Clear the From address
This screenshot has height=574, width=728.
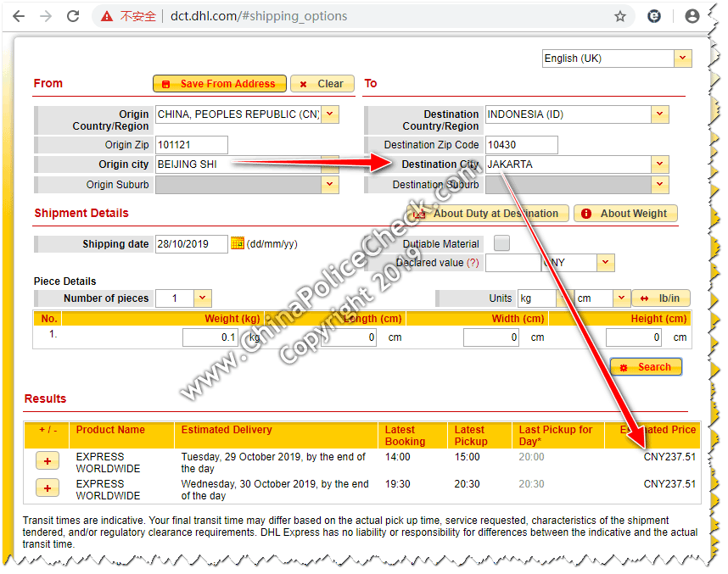pyautogui.click(x=322, y=84)
